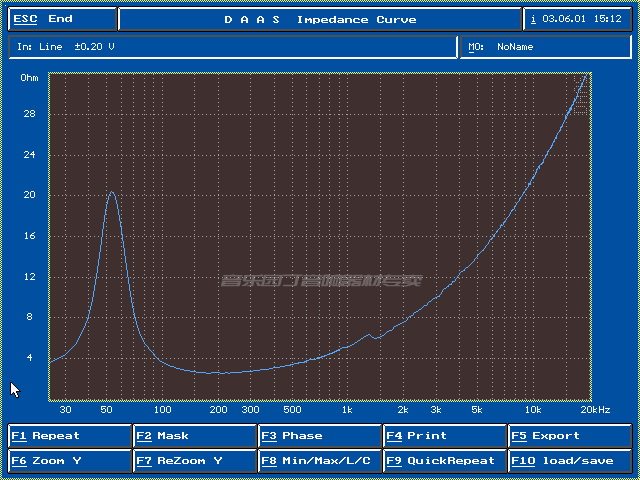Select the MO: NoName field
This screenshot has height=480, width=640.
tap(546, 47)
